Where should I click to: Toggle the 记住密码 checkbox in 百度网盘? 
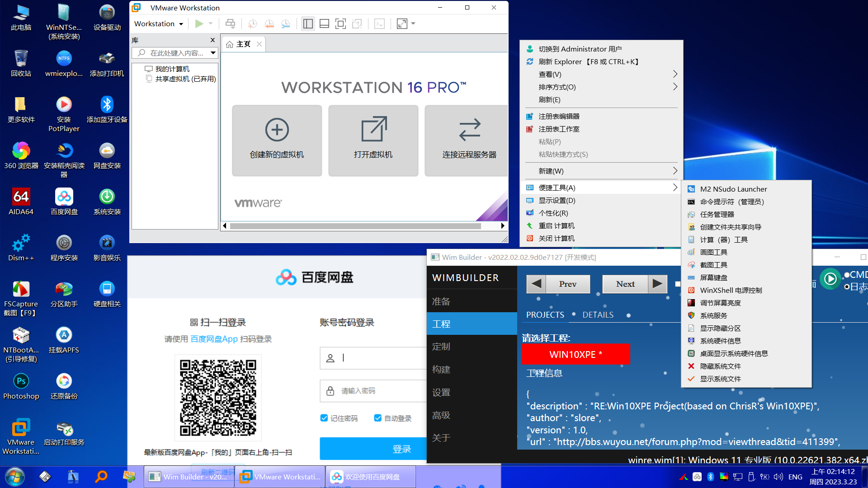coord(324,418)
